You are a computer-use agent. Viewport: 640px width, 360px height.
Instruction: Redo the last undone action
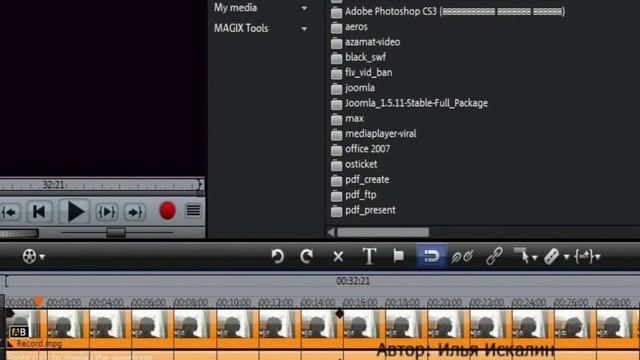(x=307, y=256)
